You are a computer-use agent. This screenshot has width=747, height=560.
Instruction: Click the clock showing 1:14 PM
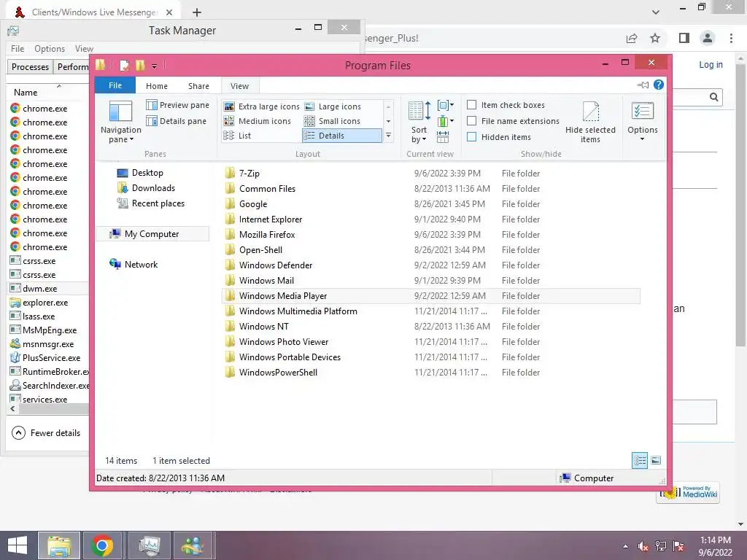click(x=715, y=540)
